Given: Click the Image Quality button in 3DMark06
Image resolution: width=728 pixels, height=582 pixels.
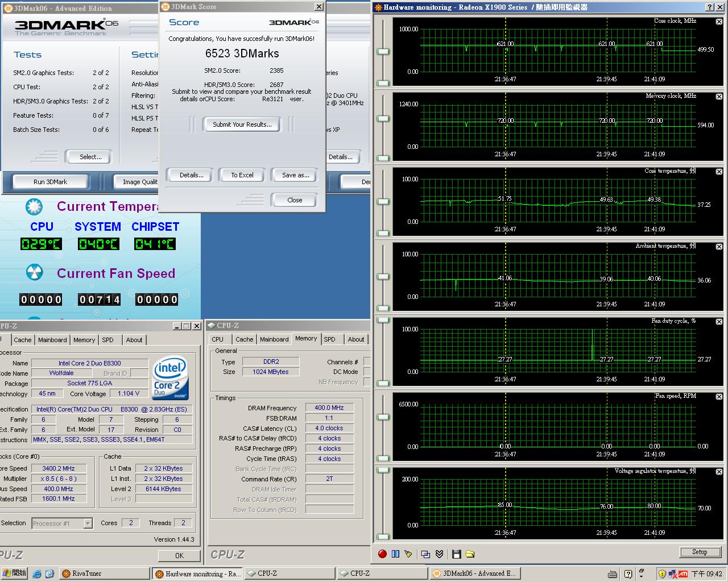Looking at the screenshot, I should click(136, 182).
